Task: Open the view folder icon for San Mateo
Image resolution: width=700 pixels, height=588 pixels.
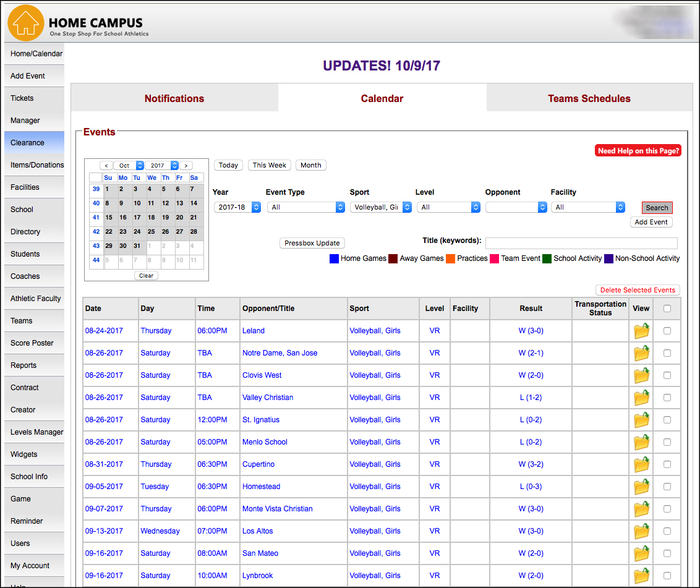Action: point(641,553)
